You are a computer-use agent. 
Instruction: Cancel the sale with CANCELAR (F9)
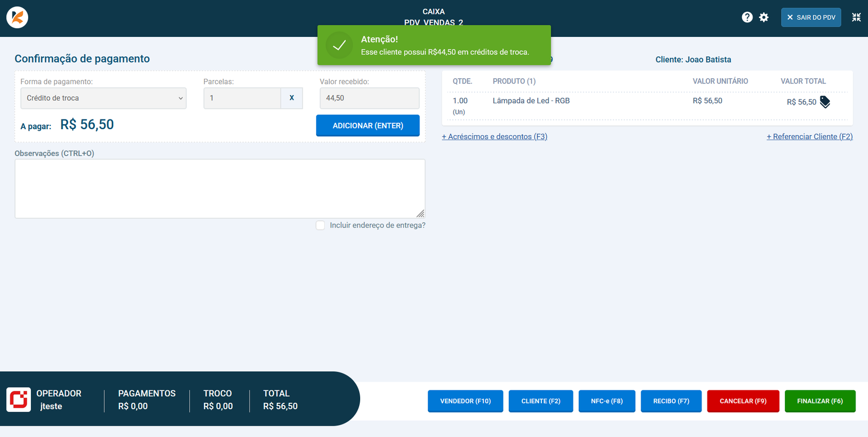(x=743, y=401)
